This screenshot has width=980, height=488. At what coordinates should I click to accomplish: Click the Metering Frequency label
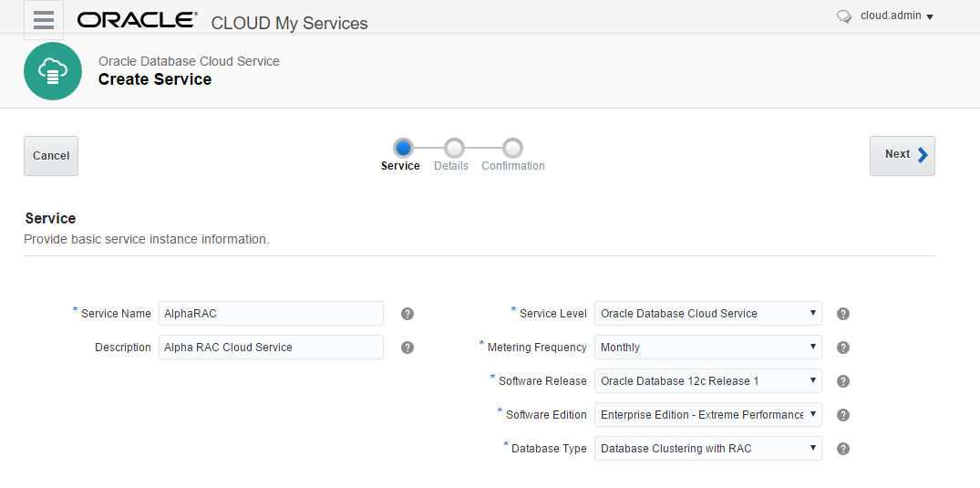click(x=537, y=348)
